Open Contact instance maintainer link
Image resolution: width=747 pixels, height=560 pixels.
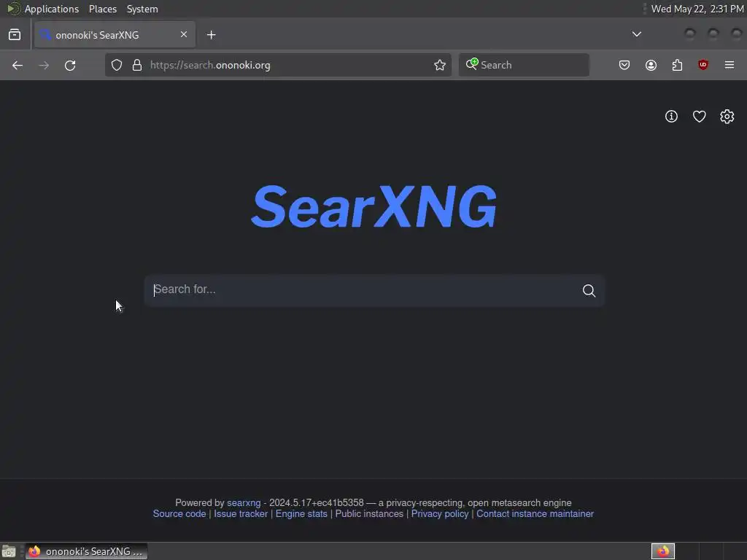(x=535, y=514)
